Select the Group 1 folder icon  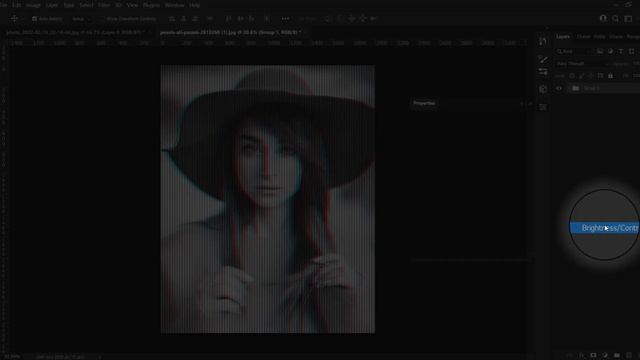(x=576, y=88)
